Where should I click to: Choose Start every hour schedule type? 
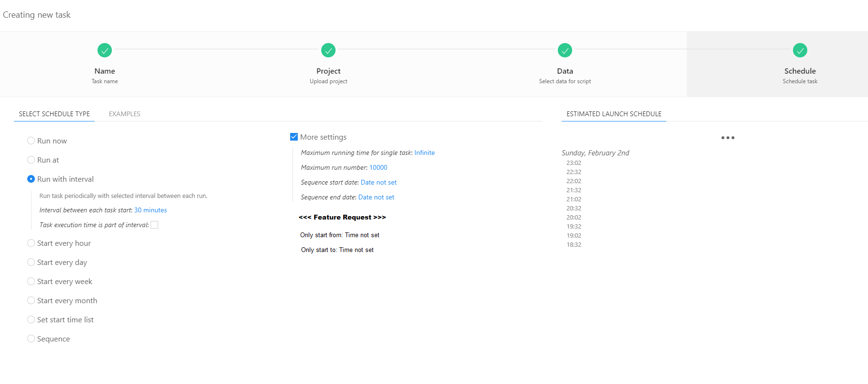click(x=31, y=243)
